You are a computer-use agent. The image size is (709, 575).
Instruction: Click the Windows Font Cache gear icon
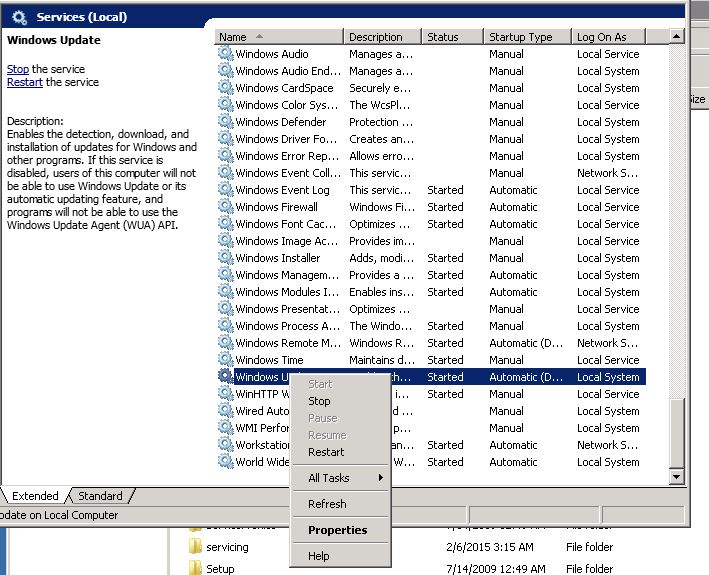click(x=225, y=223)
